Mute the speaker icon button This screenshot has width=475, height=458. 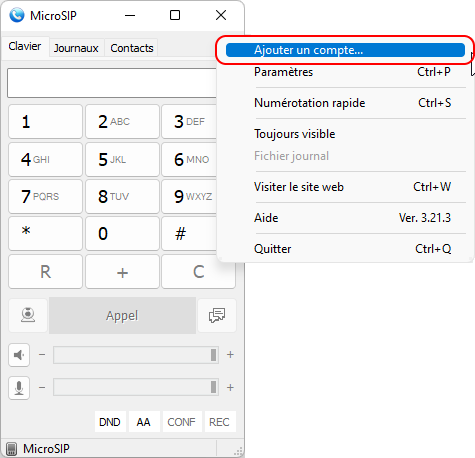pos(19,355)
